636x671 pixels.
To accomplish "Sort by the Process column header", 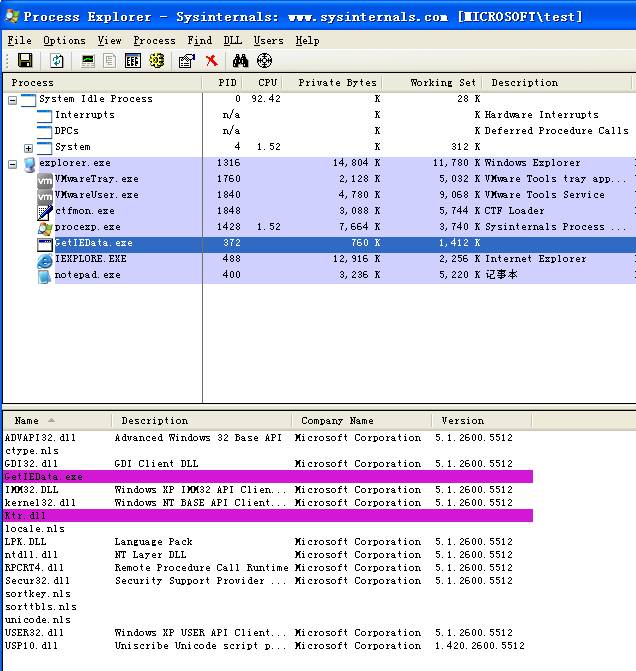I will (102, 83).
